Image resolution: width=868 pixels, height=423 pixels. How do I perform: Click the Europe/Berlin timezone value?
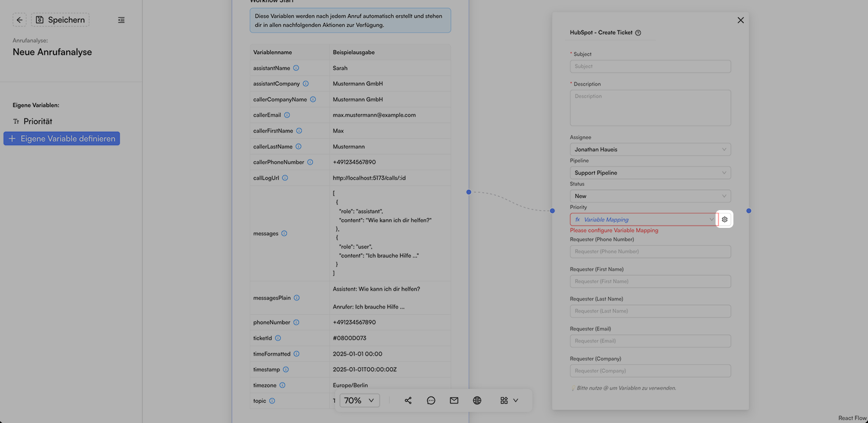coord(350,386)
